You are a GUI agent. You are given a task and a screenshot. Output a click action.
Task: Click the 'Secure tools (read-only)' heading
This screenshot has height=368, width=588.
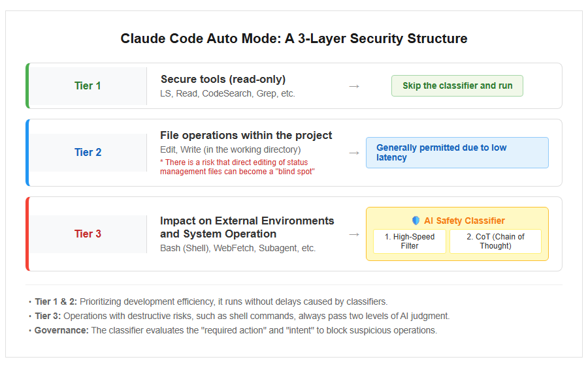pos(223,80)
